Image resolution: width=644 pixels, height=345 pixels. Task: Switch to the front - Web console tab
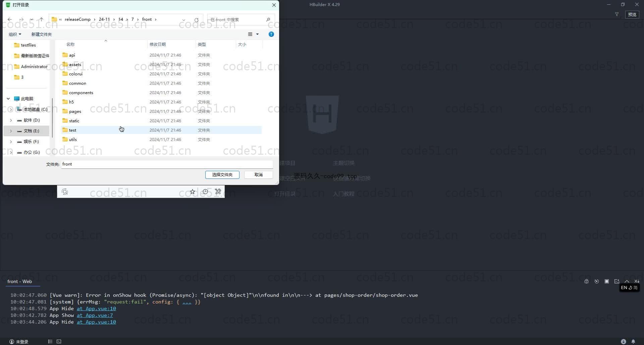click(20, 281)
